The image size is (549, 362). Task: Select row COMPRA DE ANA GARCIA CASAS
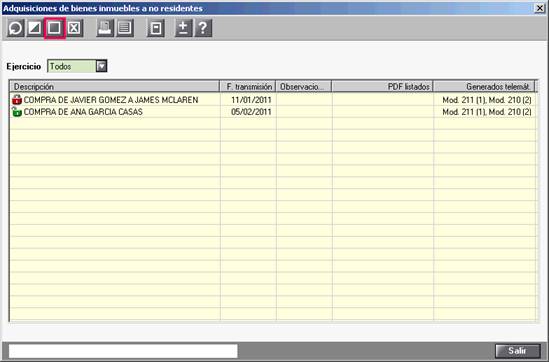273,112
